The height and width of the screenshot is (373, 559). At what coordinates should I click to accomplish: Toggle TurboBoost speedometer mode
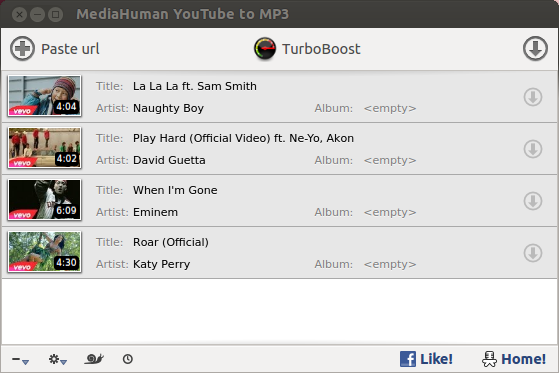[265, 48]
